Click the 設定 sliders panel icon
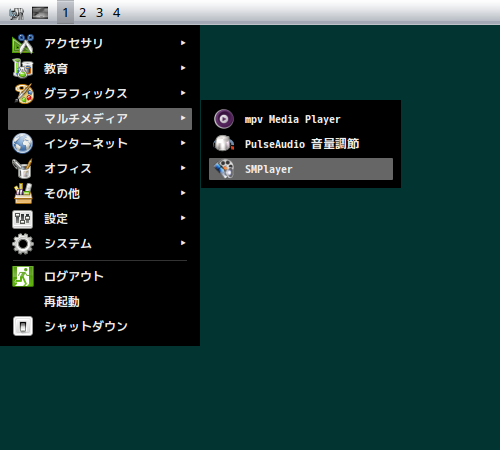Screen dimensions: 500x450 (x=22, y=219)
